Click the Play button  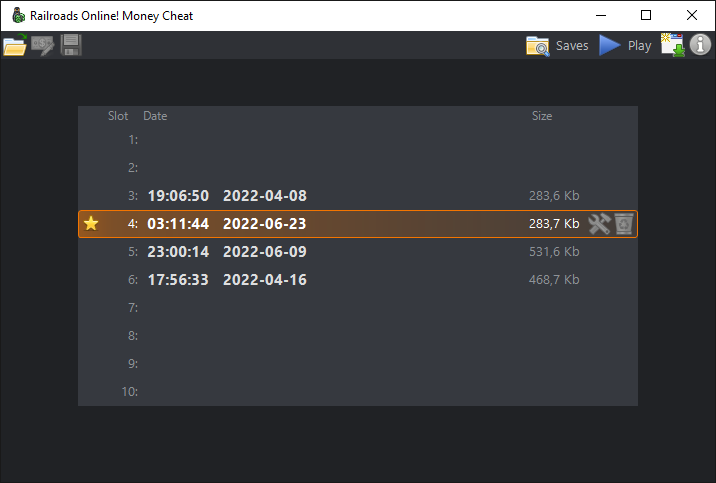coord(625,46)
